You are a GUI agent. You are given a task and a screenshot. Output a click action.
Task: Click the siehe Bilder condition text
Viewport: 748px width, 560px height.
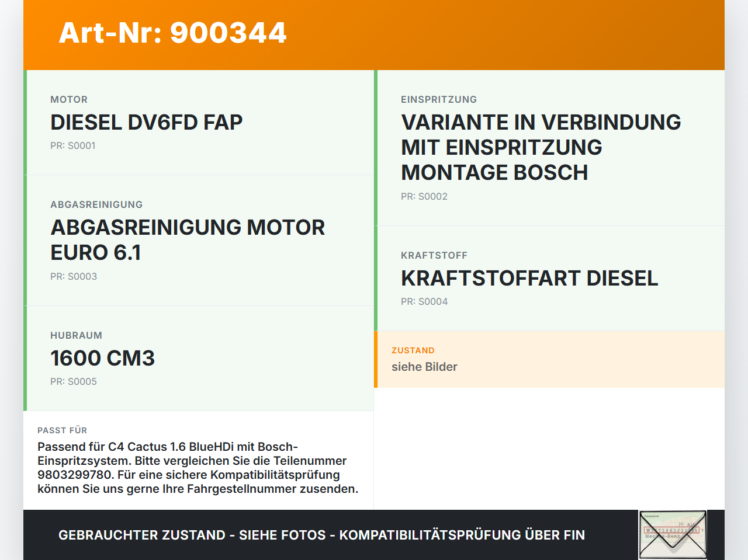click(424, 367)
